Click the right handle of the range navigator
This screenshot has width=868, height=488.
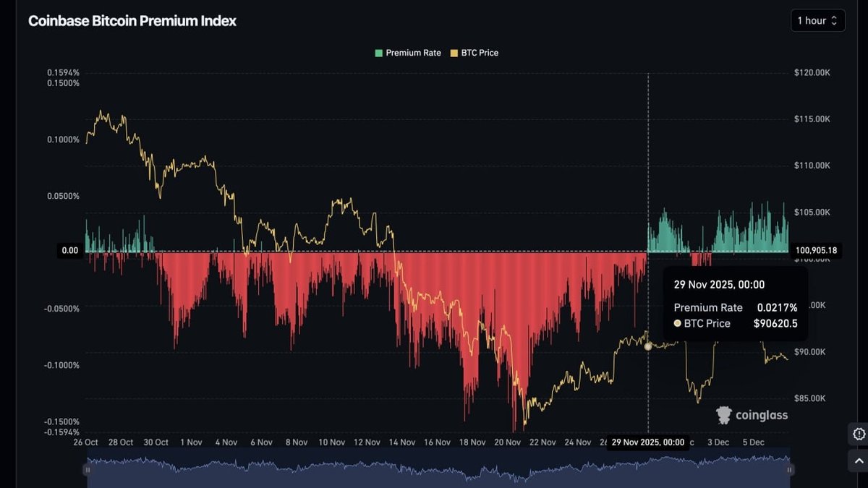(x=788, y=469)
